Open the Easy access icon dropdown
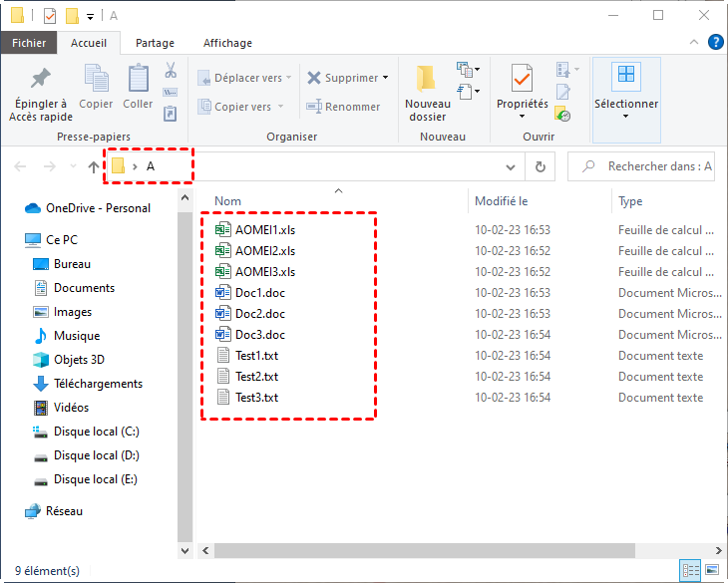Screen dimensions: 728x583 coord(468,91)
